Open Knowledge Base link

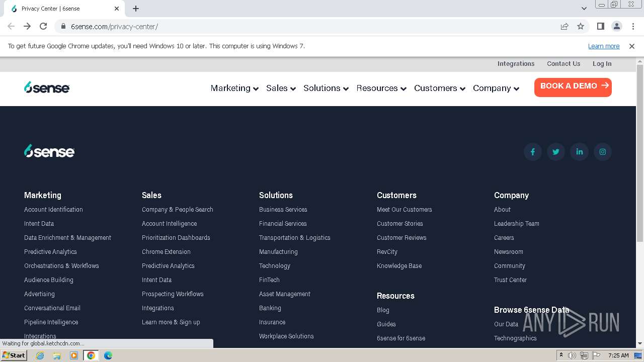click(399, 266)
